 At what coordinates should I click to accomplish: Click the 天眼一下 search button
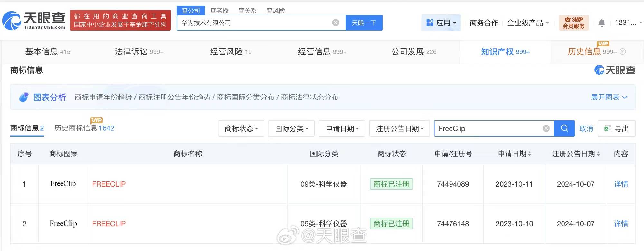click(x=364, y=23)
